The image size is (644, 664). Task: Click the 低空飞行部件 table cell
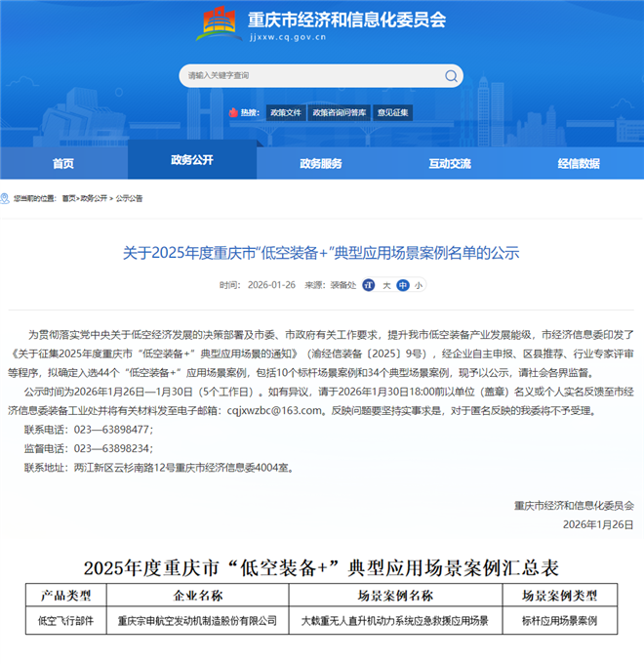click(x=66, y=621)
